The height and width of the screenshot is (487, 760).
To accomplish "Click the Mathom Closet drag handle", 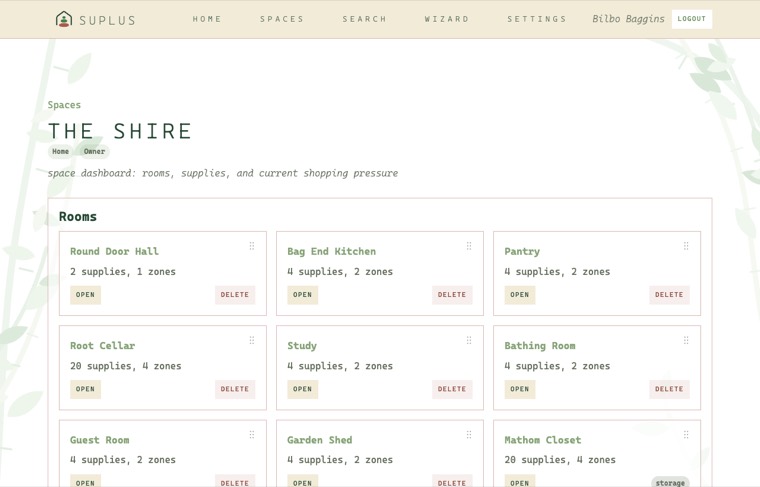I will pyautogui.click(x=686, y=435).
